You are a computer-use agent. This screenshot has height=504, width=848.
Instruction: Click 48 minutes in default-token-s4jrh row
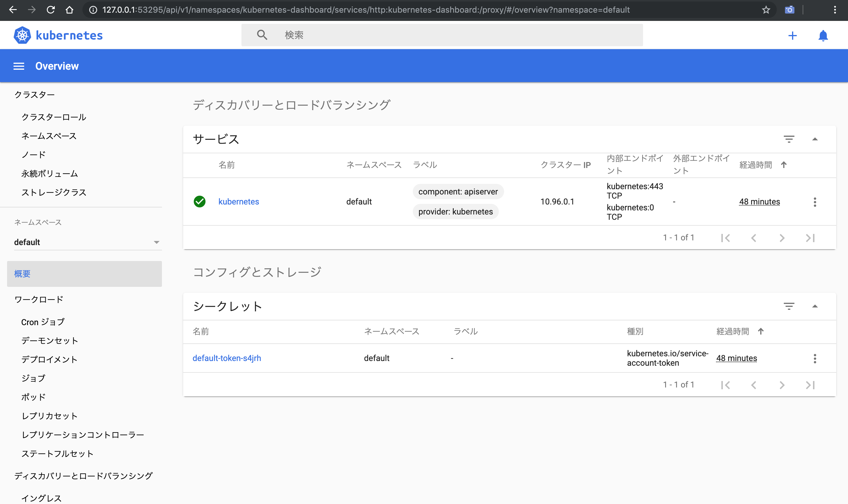[x=736, y=358]
